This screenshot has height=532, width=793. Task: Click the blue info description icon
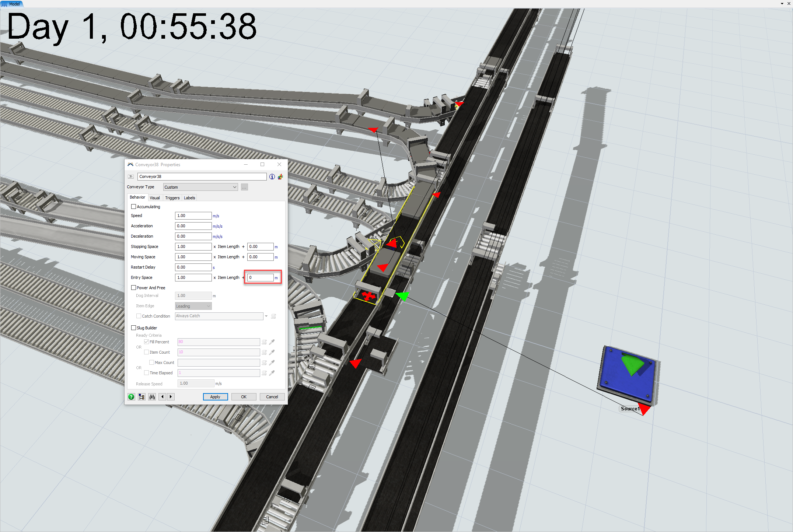click(x=272, y=177)
